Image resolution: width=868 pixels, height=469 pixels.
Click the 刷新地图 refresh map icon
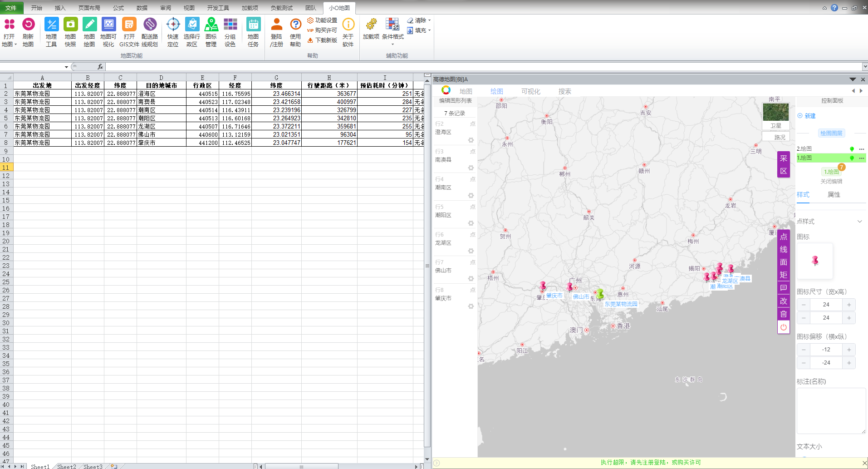[28, 32]
